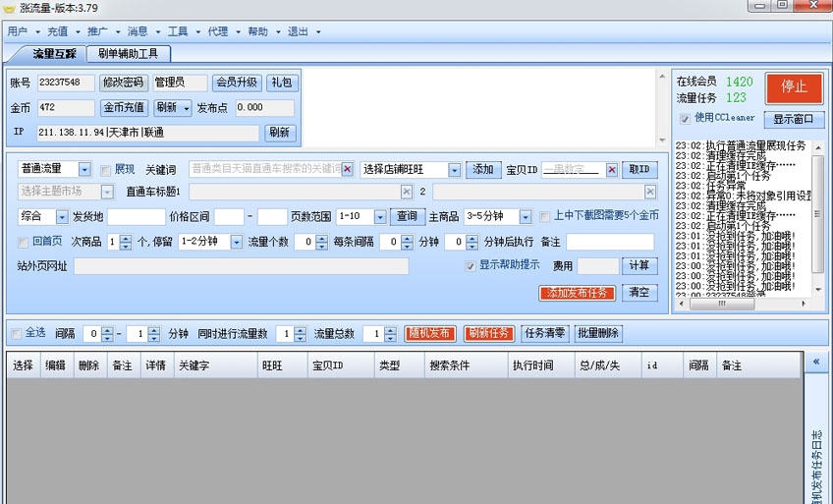The image size is (833, 504).
Task: Click 会员升级 button
Action: click(237, 83)
